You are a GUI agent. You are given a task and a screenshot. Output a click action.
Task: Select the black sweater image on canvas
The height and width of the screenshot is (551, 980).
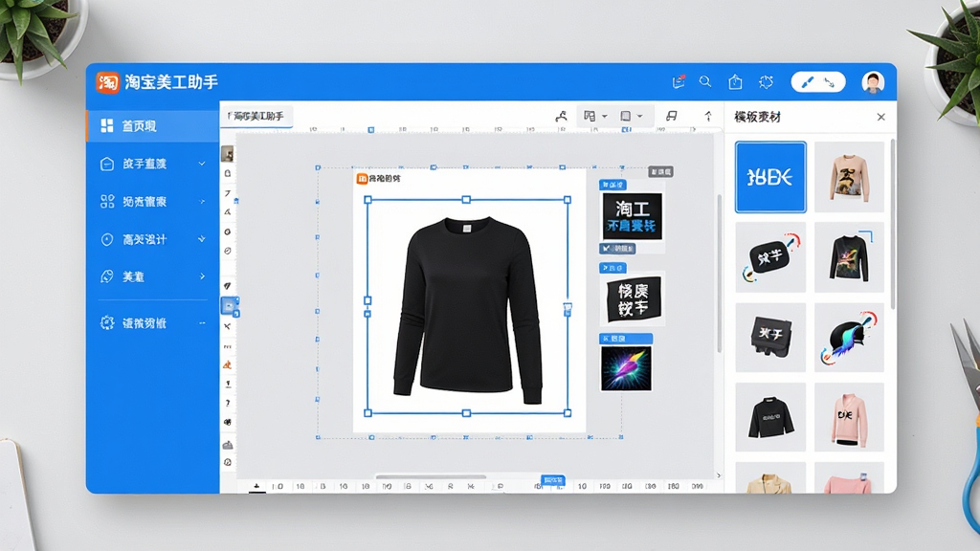tap(467, 311)
